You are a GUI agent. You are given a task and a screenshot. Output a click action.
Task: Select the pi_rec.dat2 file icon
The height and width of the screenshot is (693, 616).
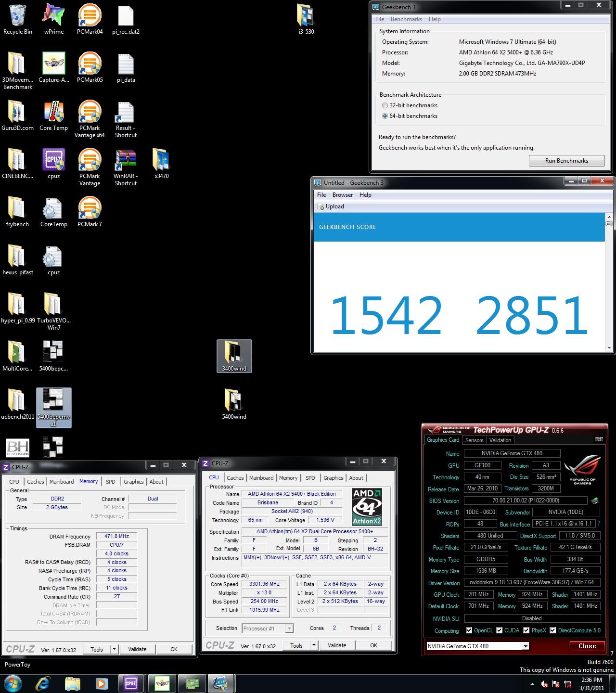pos(126,20)
